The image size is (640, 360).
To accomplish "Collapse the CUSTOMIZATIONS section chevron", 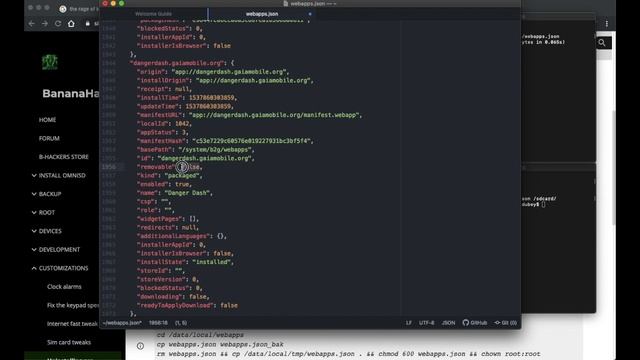I will [x=34, y=268].
